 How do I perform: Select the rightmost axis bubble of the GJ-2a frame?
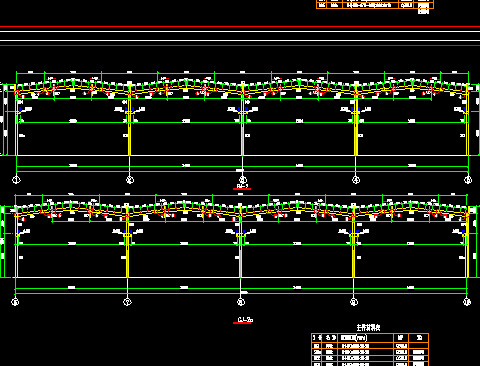coord(467,302)
